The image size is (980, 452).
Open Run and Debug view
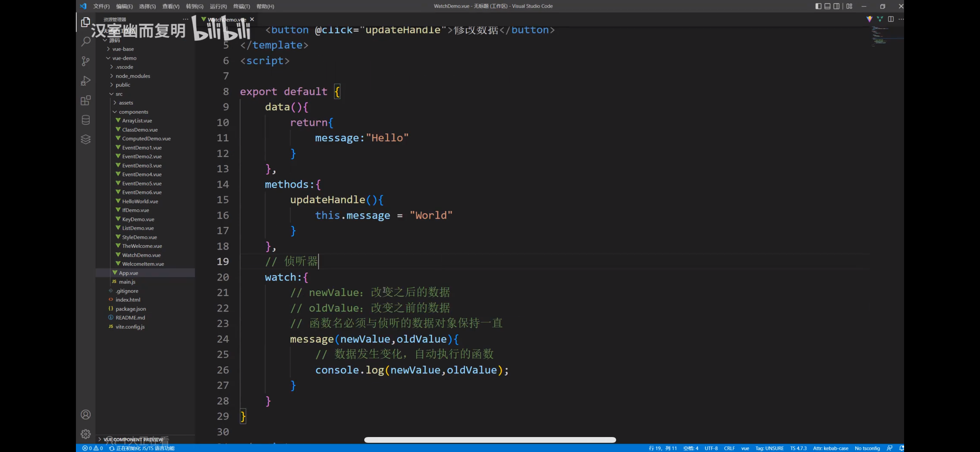[x=86, y=81]
